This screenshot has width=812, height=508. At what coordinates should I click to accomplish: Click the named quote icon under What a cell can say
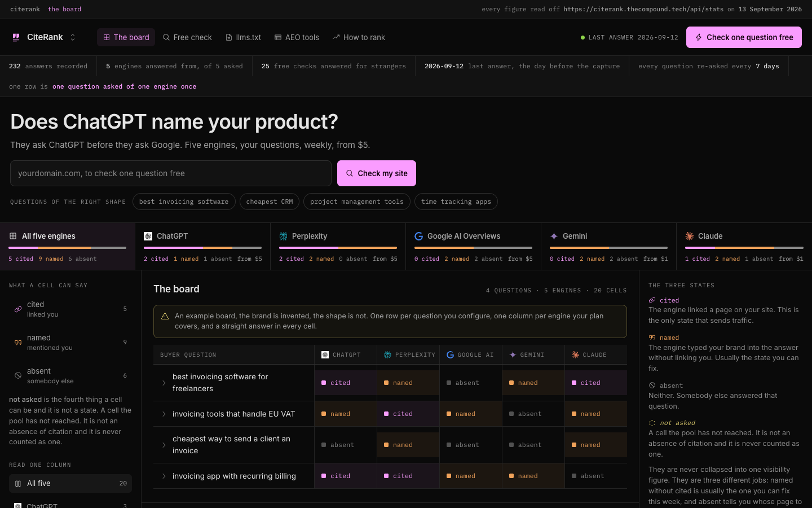18,343
